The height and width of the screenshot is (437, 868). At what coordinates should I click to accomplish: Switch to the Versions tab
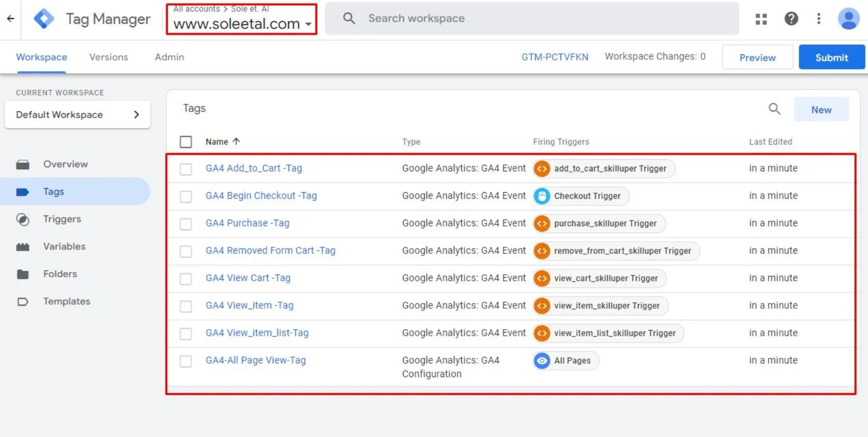[x=108, y=57]
